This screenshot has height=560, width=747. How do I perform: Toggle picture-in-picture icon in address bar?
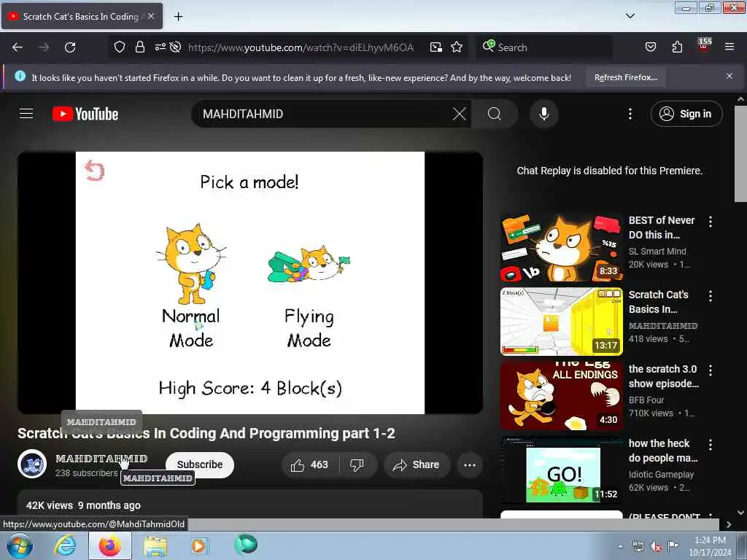(x=436, y=47)
